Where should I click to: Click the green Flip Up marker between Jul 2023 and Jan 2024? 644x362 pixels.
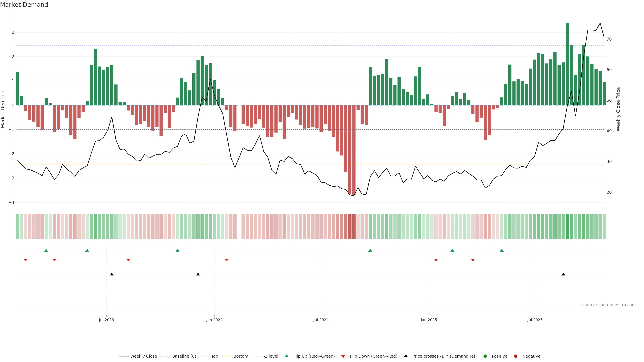[177, 251]
